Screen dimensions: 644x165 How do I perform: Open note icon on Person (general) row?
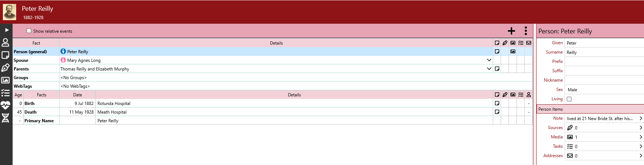point(497,51)
